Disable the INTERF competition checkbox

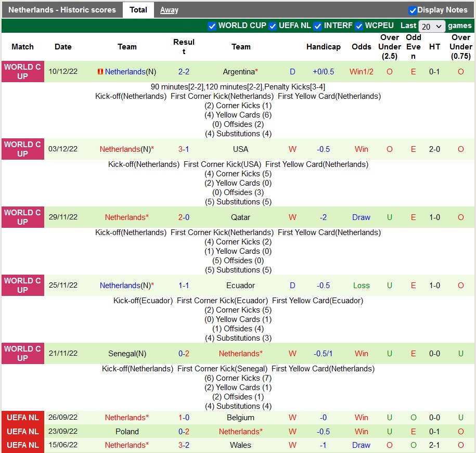(317, 26)
